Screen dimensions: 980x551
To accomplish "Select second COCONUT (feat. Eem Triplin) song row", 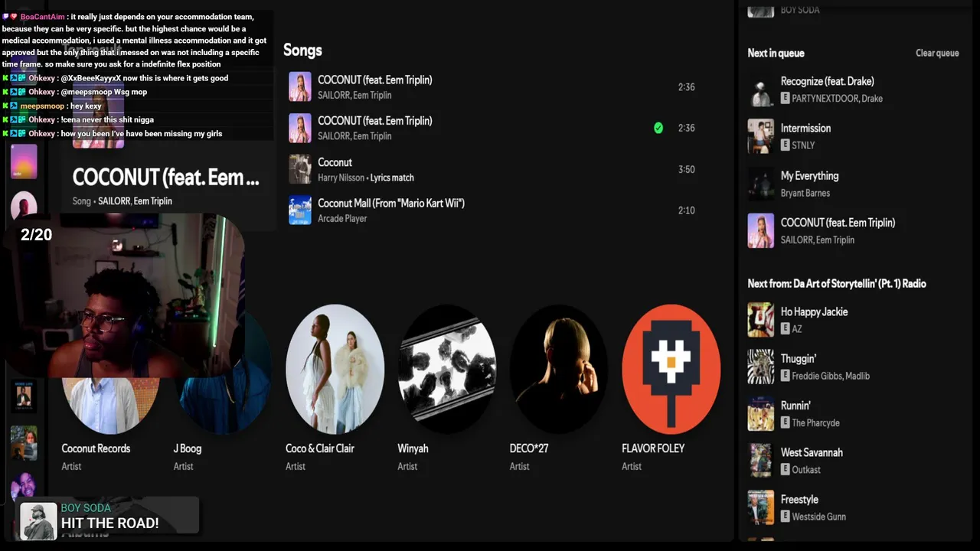I will pyautogui.click(x=494, y=128).
